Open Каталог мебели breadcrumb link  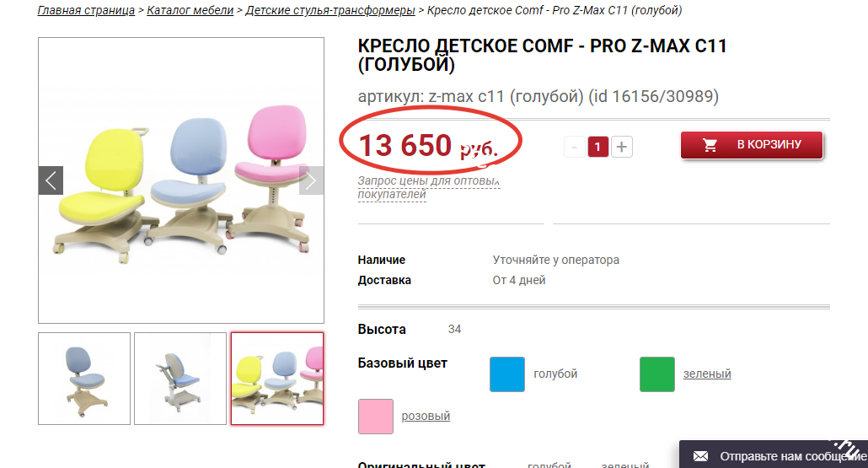(190, 10)
